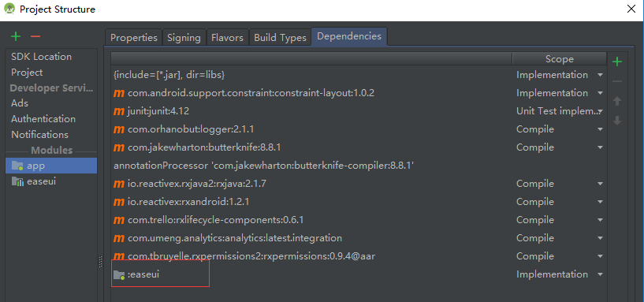
Task: Open scope dropdown for butterknife:8.8.1
Action: click(x=600, y=147)
